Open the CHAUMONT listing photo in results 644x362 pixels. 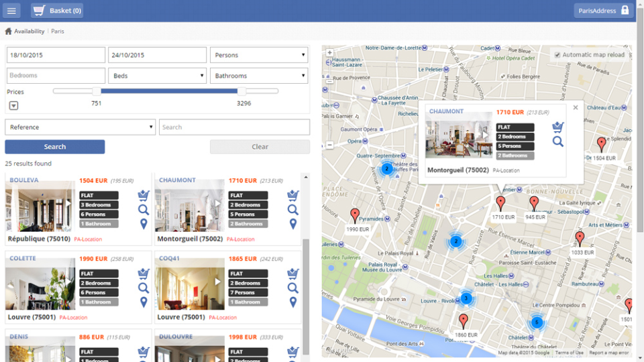(x=190, y=207)
